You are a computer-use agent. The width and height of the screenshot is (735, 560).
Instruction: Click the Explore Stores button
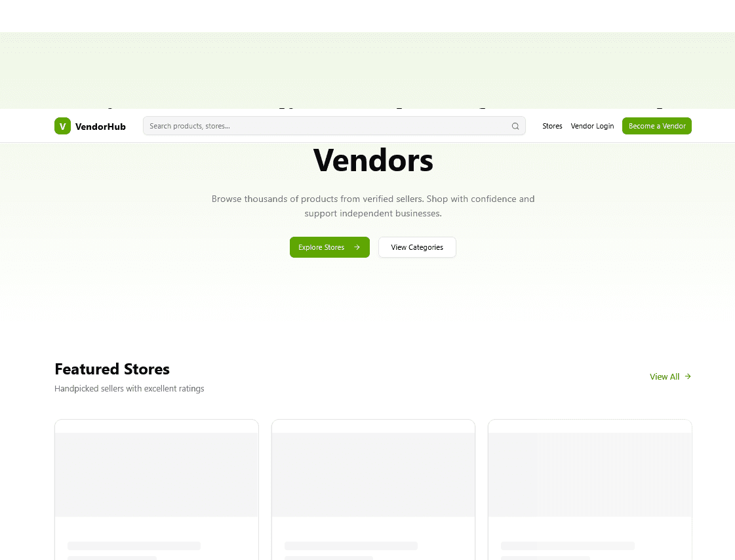click(329, 247)
